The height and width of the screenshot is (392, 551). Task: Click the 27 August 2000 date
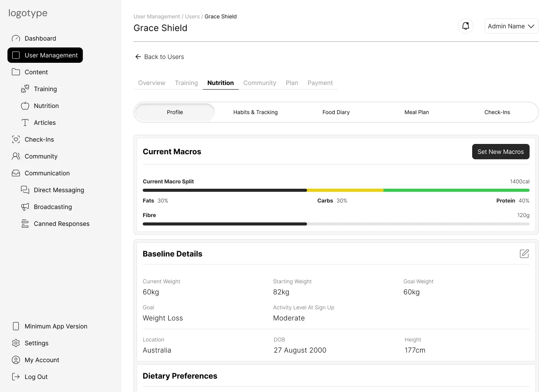(300, 350)
